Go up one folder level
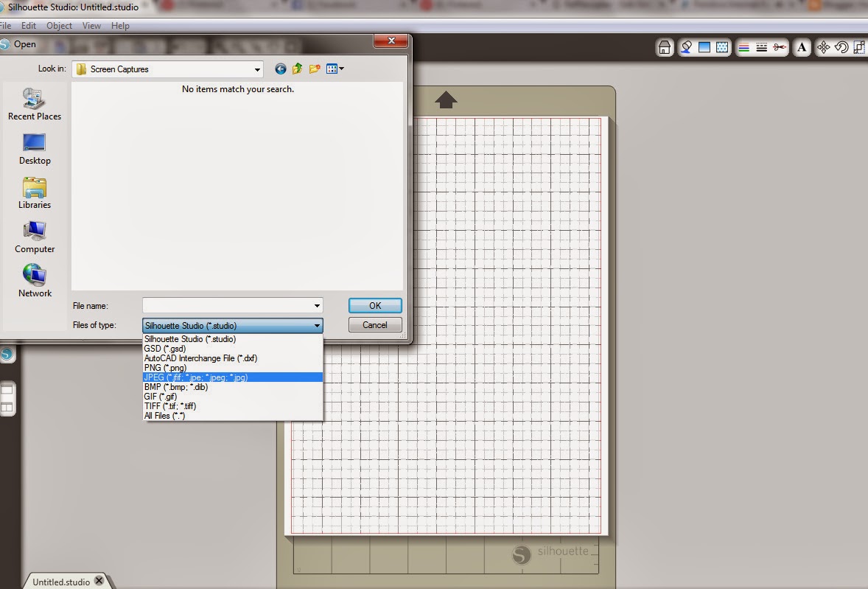 297,69
